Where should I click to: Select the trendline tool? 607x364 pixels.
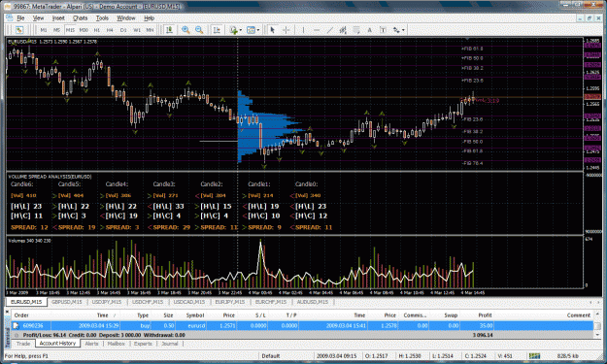pyautogui.click(x=330, y=30)
